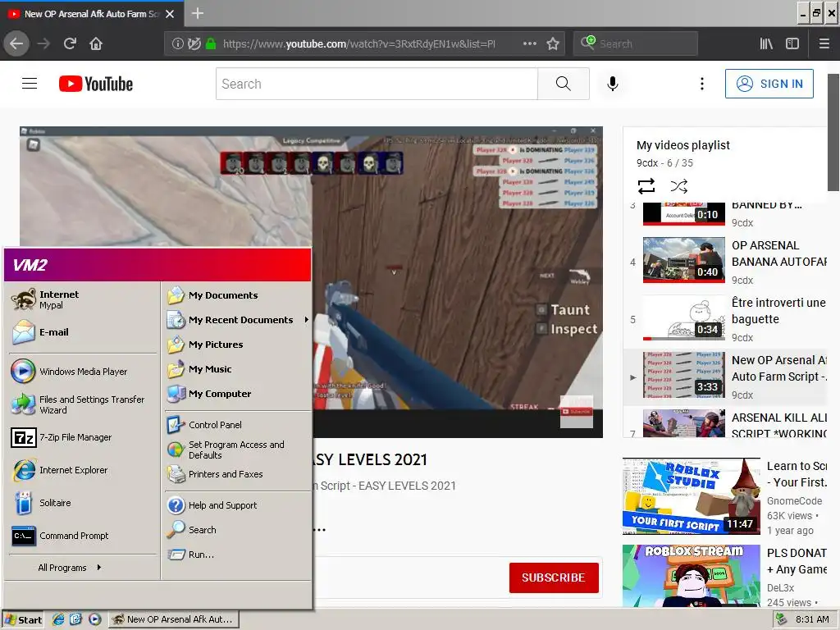This screenshot has width=840, height=630.
Task: Open Files and Settings Transfer Wizard
Action: (83, 404)
